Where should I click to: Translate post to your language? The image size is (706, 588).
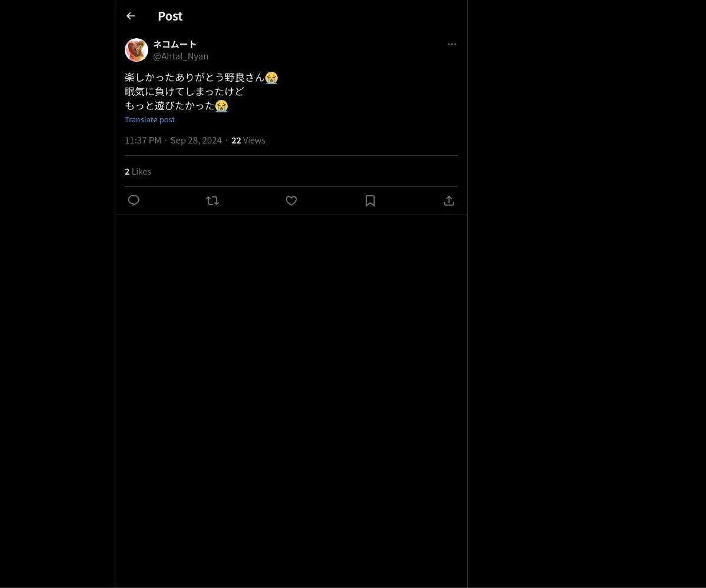[x=149, y=119]
